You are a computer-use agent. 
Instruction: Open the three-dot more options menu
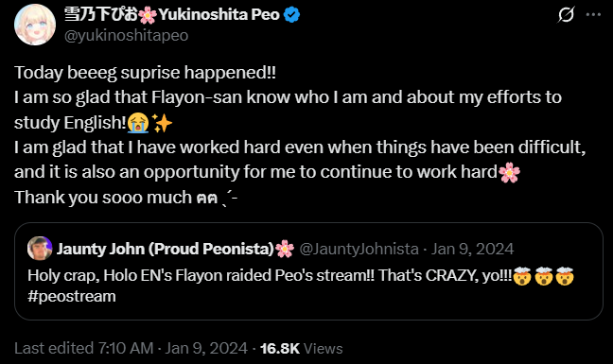click(x=593, y=15)
